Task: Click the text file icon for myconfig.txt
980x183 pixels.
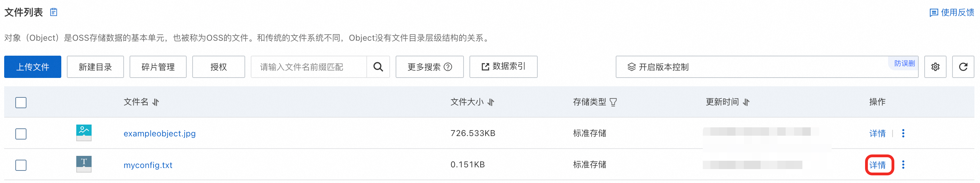Action: click(x=84, y=164)
